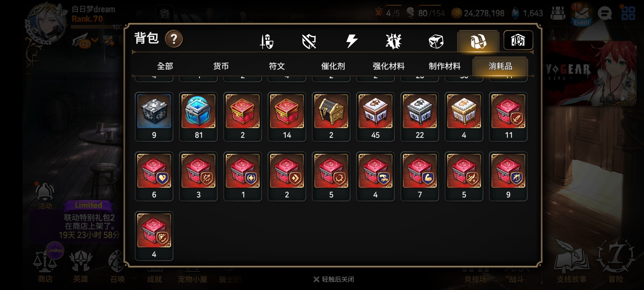This screenshot has height=290, width=644.
Task: Select the blue glowing chest with 81
Action: point(198,117)
